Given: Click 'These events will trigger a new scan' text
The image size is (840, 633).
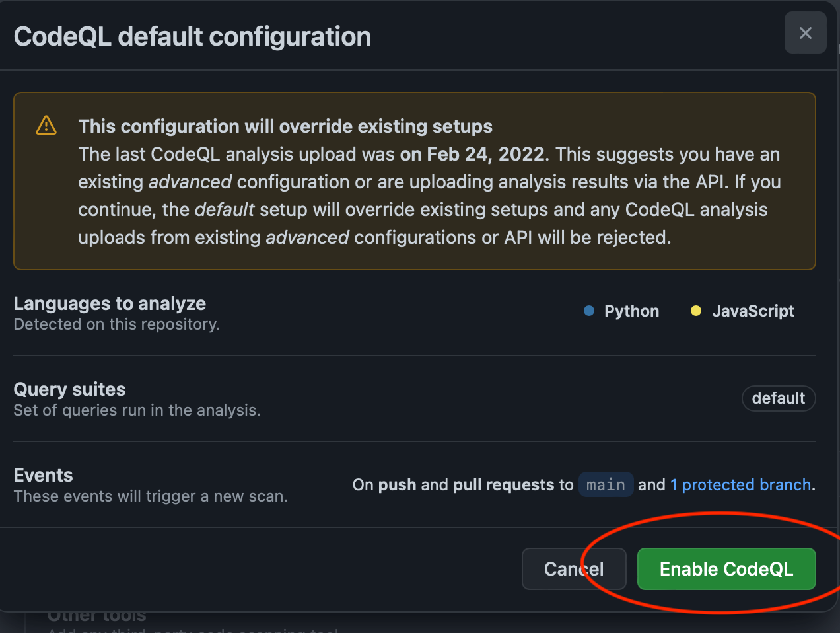Looking at the screenshot, I should 151,496.
